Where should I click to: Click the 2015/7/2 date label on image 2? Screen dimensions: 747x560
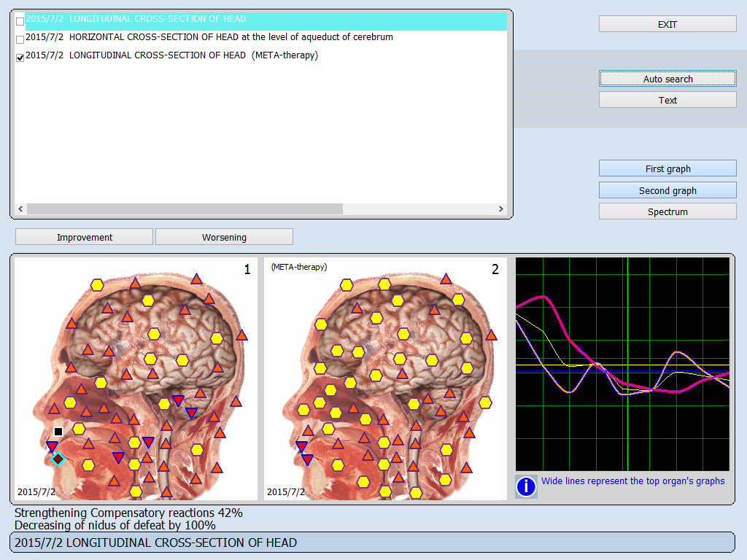[x=286, y=492]
